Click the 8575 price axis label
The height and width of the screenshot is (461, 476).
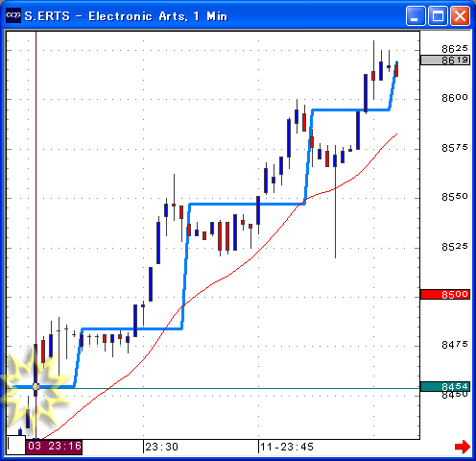tap(455, 148)
